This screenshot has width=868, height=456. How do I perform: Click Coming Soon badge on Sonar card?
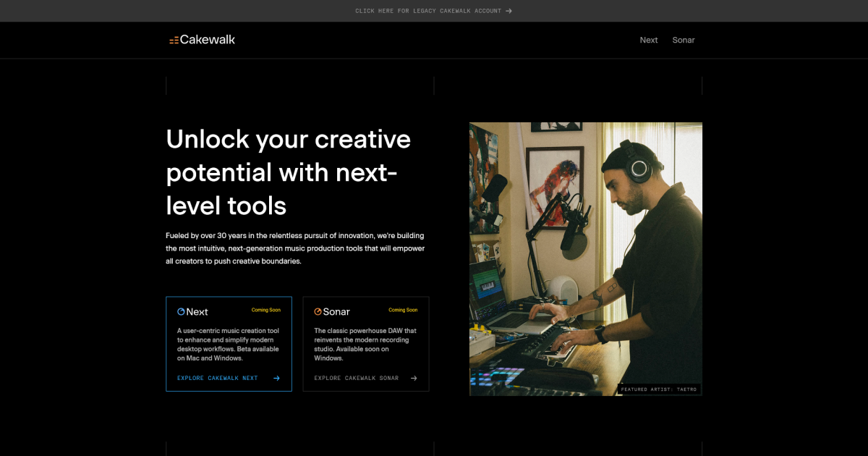pos(403,310)
